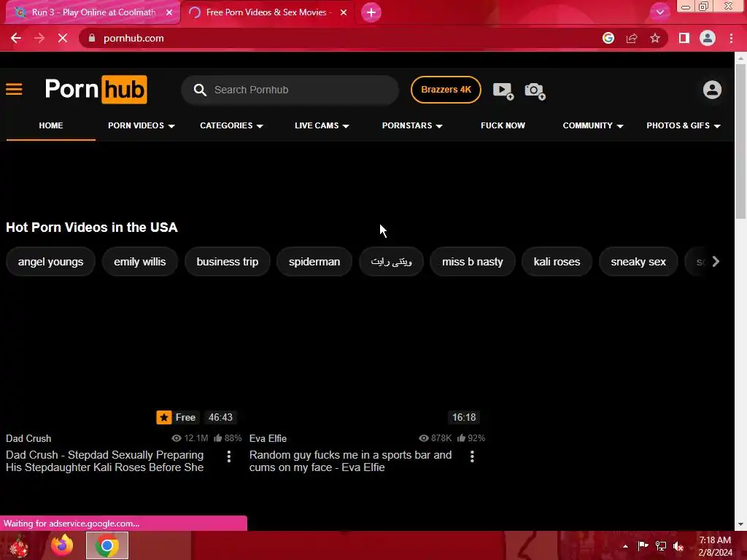
Task: Select the 'business trip' tag pill
Action: (x=228, y=262)
